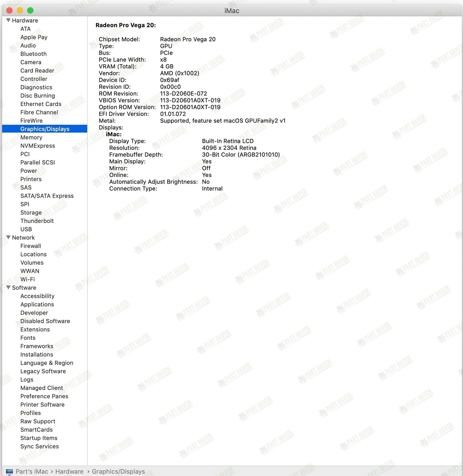463x476 pixels.
Task: Select Fonts in the sidebar
Action: tap(28, 338)
